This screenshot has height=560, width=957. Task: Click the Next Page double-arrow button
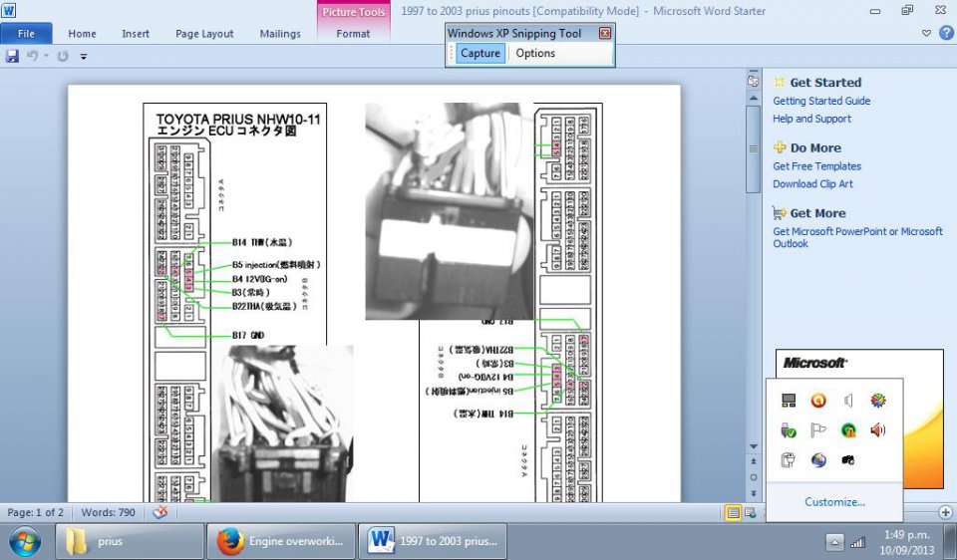754,493
